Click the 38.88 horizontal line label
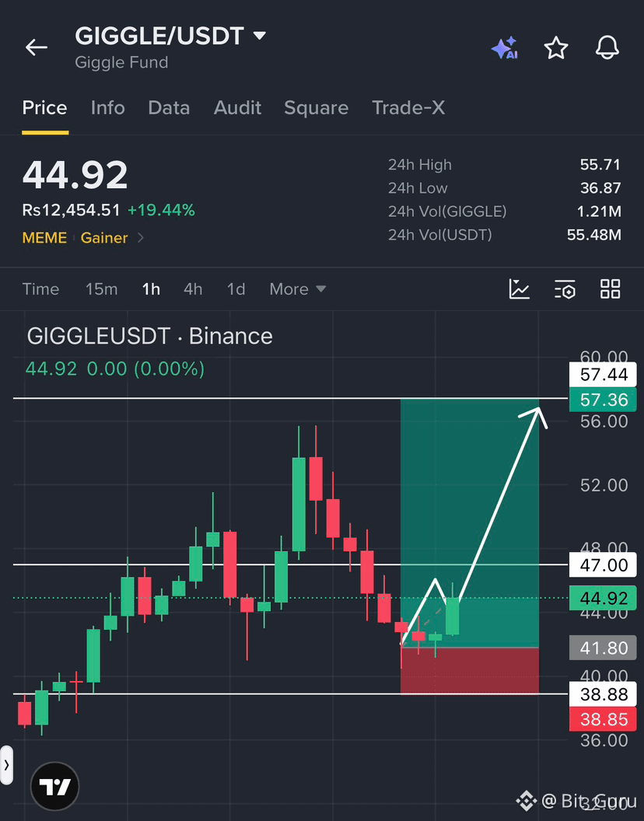 tap(603, 694)
